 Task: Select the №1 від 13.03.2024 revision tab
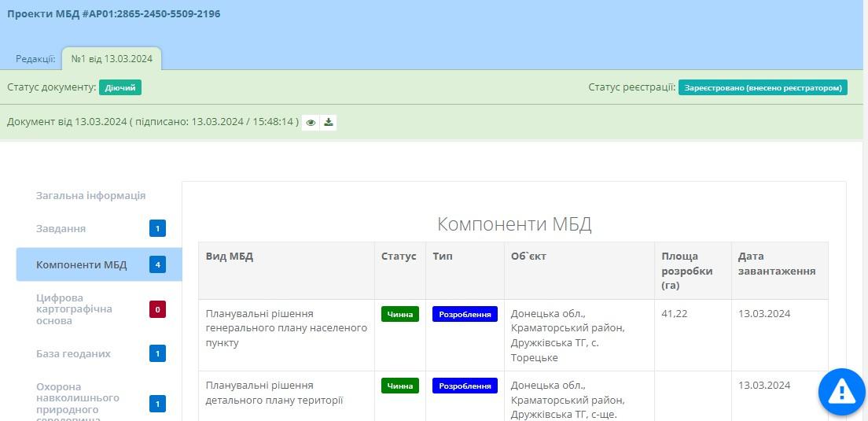pos(112,59)
